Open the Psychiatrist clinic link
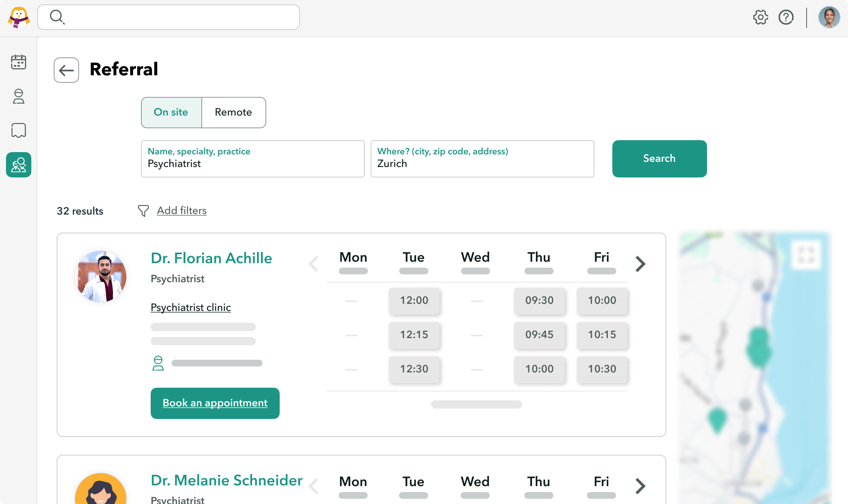This screenshot has width=848, height=504. tap(191, 308)
